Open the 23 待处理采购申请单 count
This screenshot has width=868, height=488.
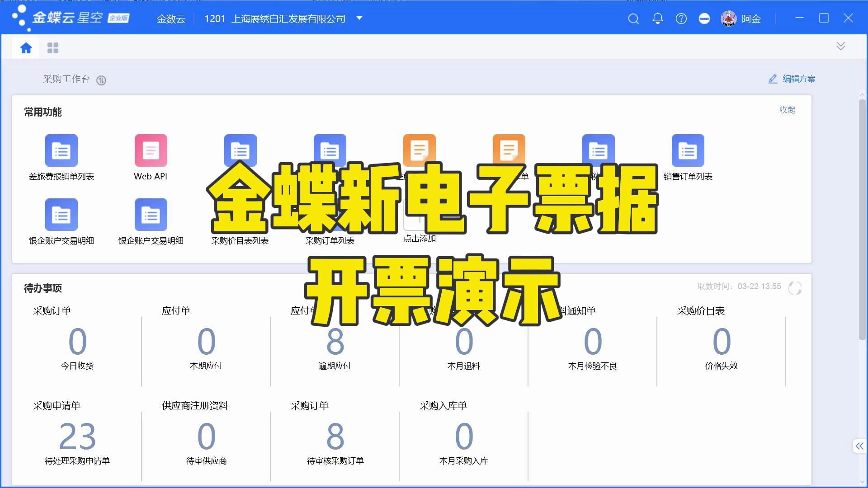coord(77,436)
